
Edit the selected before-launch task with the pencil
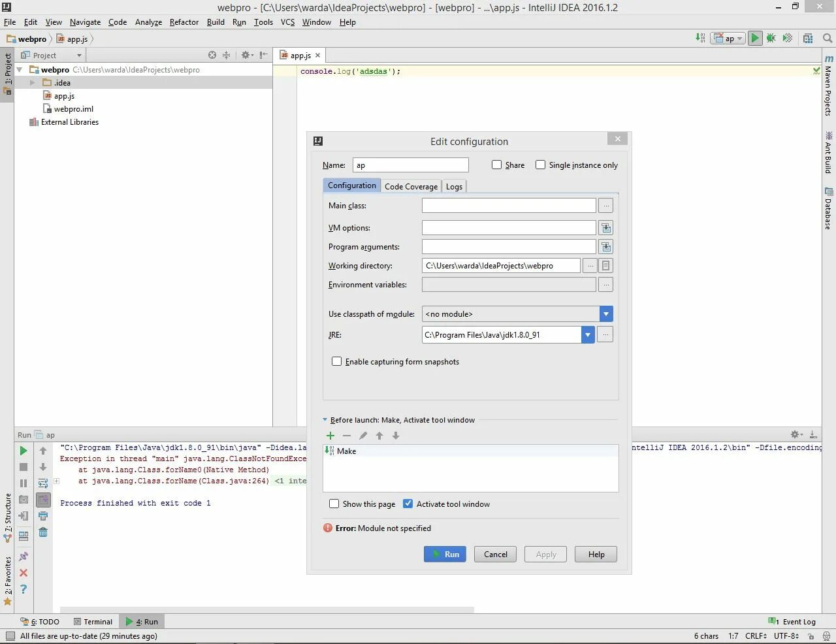pyautogui.click(x=363, y=436)
